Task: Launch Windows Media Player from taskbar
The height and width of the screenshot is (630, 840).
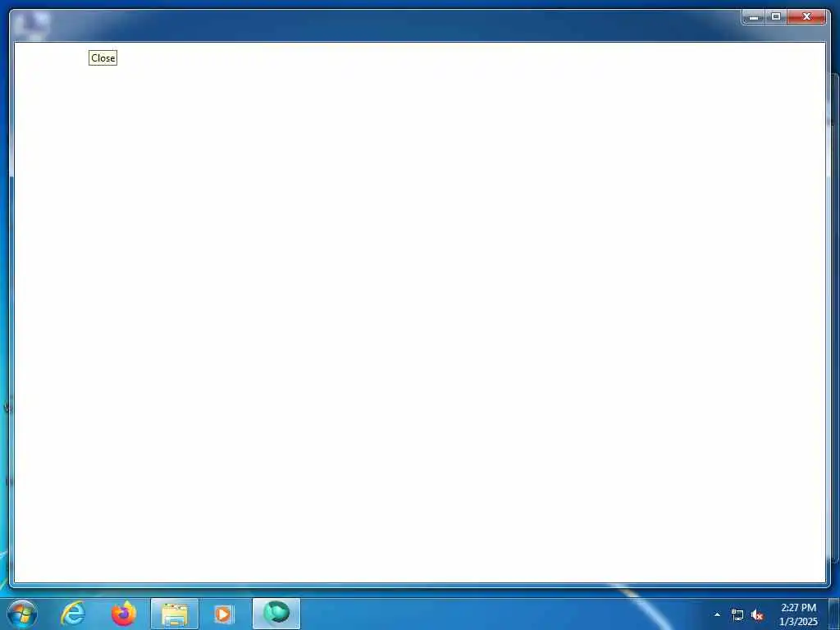Action: point(224,614)
